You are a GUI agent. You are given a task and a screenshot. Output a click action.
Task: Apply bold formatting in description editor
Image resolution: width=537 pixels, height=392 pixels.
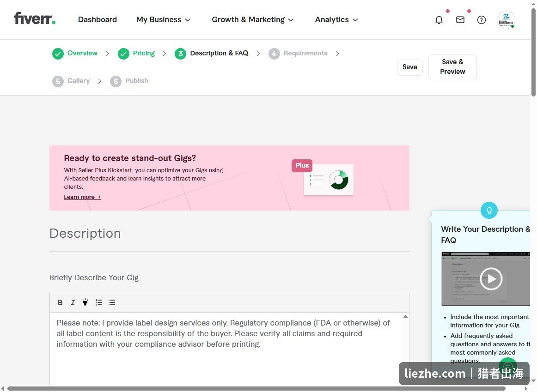(x=60, y=302)
